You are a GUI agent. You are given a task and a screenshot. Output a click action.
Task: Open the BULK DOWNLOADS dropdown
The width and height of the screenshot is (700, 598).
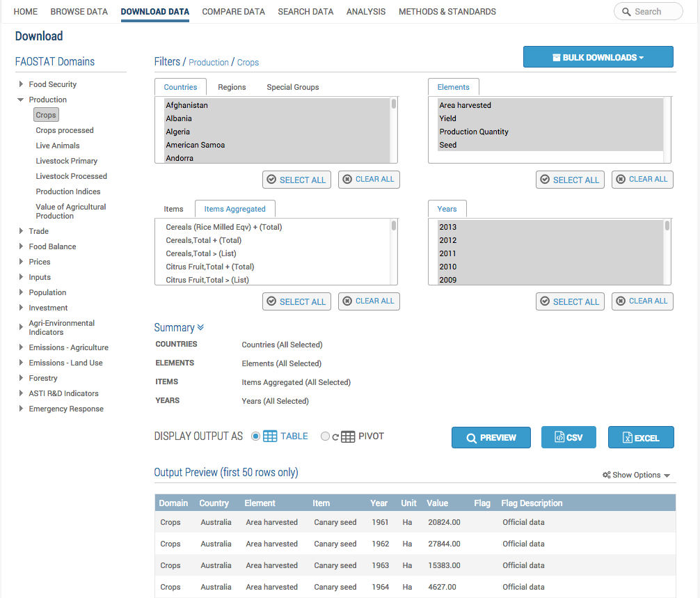click(x=598, y=57)
